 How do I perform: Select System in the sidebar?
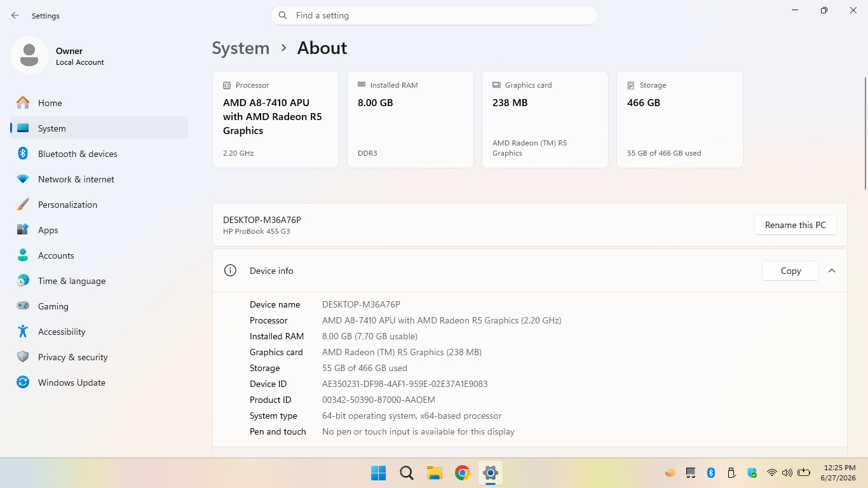coord(99,128)
